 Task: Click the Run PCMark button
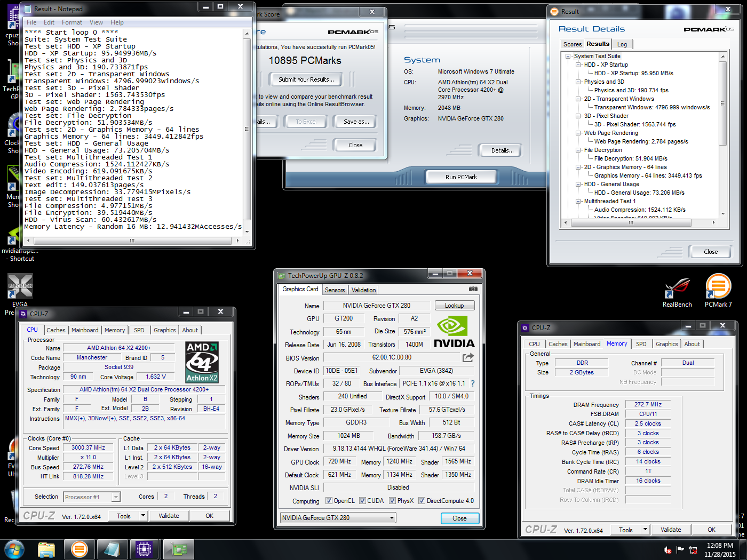click(x=461, y=177)
